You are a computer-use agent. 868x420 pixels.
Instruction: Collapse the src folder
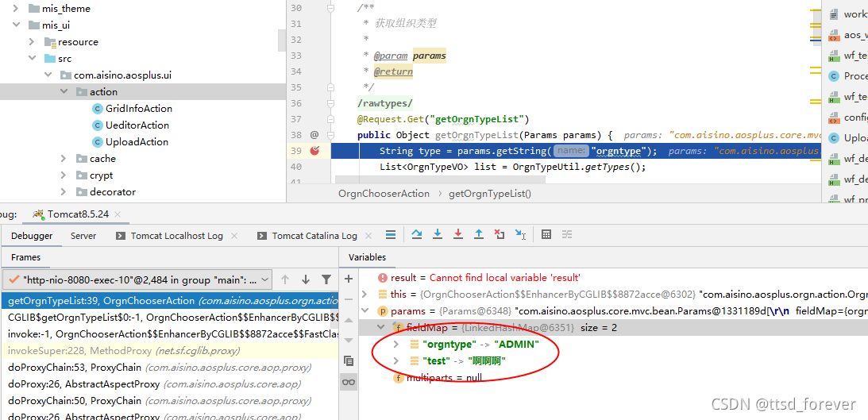pos(32,59)
